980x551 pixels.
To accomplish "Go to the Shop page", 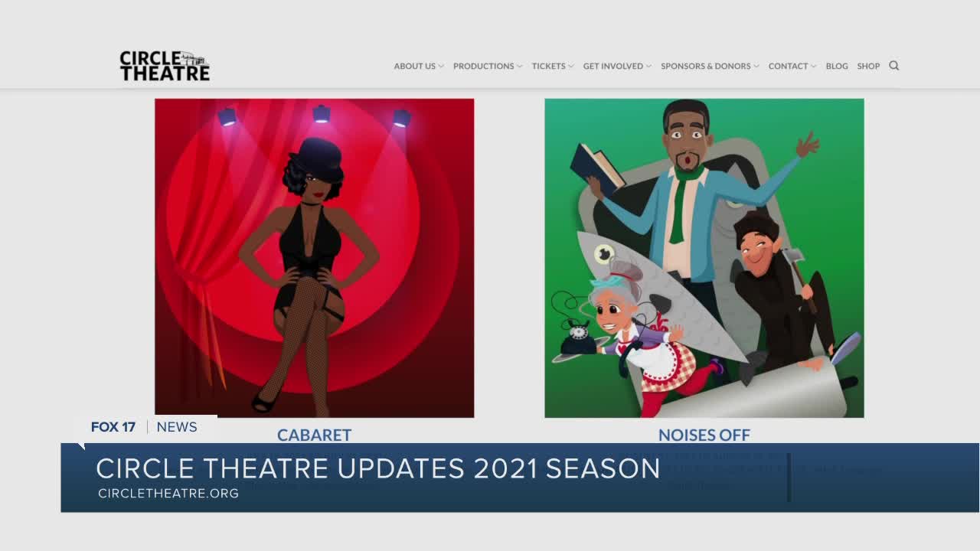I will point(868,67).
